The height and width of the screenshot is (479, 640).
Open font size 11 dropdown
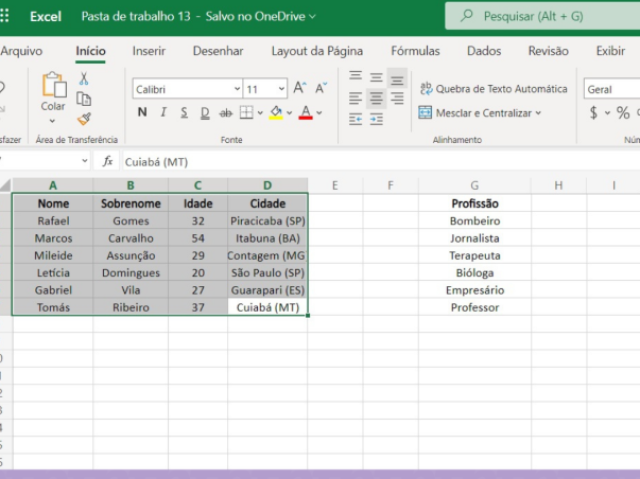pos(281,89)
